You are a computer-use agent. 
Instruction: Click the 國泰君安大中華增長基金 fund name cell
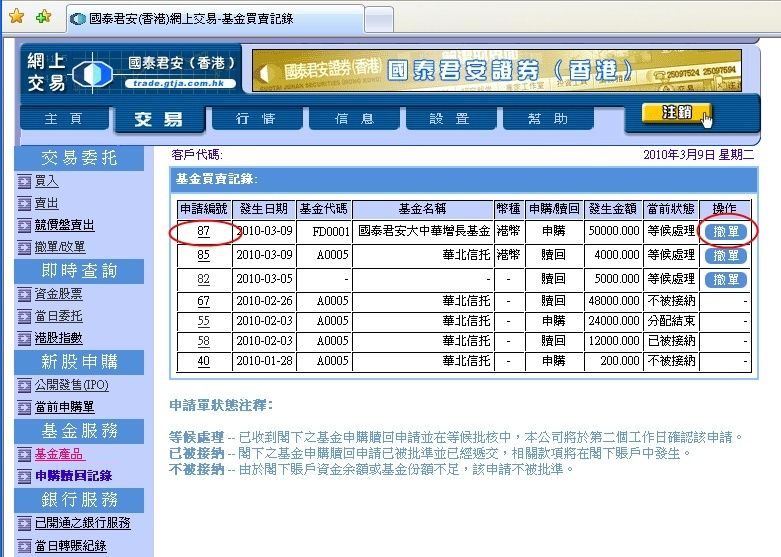click(423, 231)
